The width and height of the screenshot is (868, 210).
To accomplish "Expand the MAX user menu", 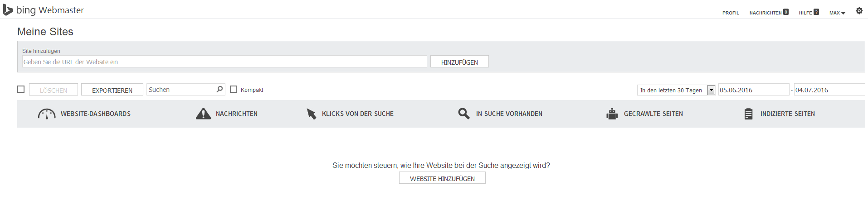I will [837, 13].
